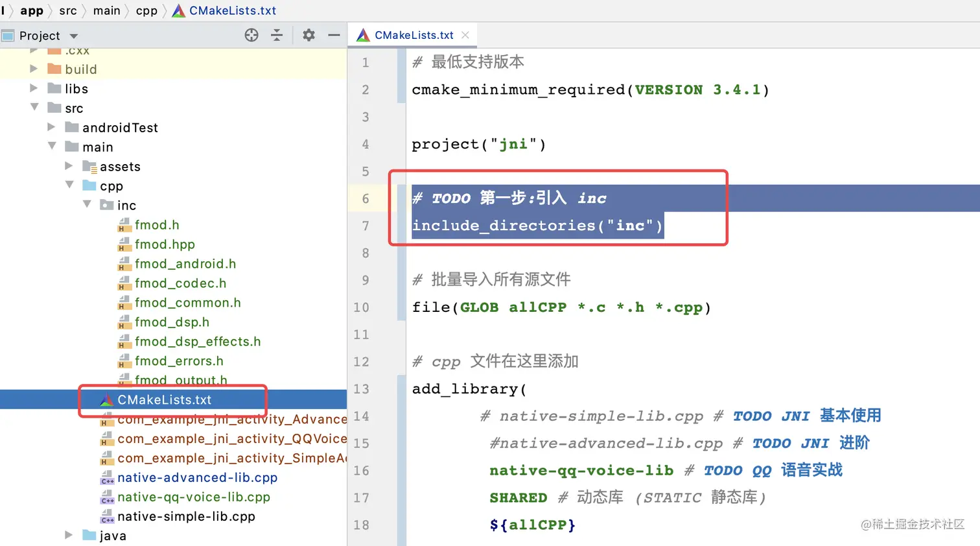Click the project("jni") code line
This screenshot has height=546, width=980.
(479, 144)
